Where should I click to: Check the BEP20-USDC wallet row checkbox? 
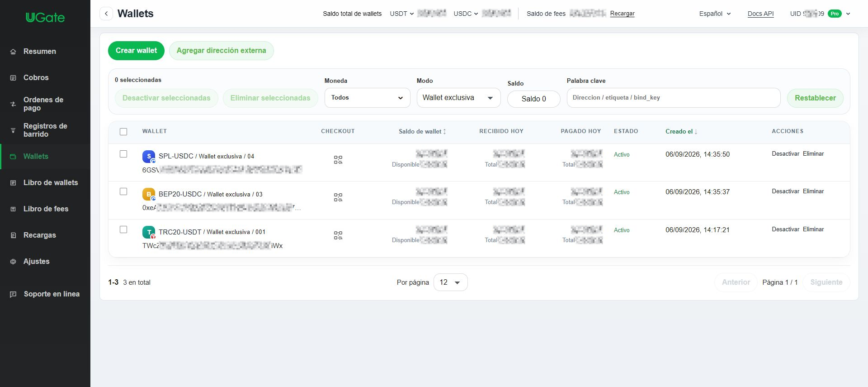(123, 191)
